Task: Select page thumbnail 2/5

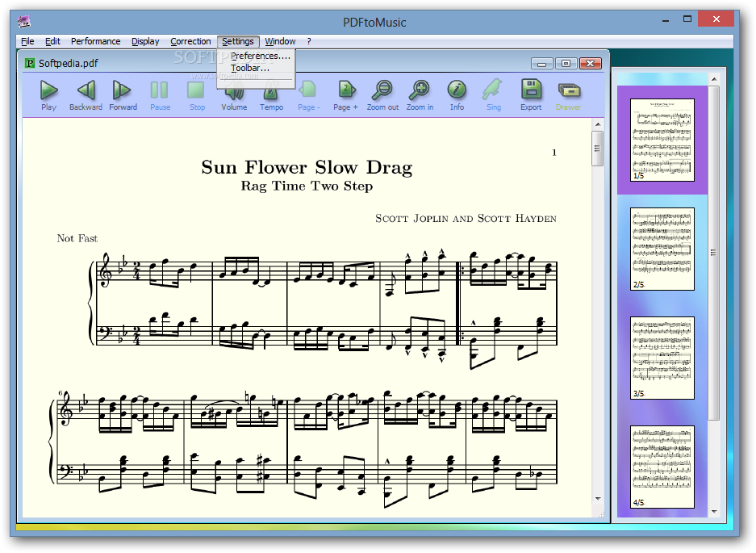Action: coord(662,249)
